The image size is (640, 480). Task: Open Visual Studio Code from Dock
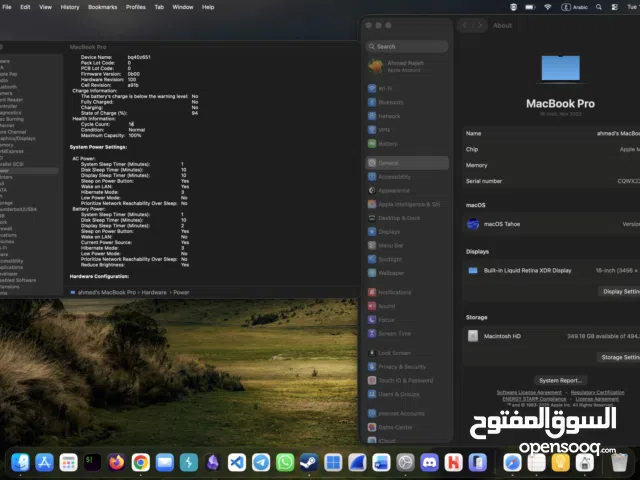coord(237,462)
